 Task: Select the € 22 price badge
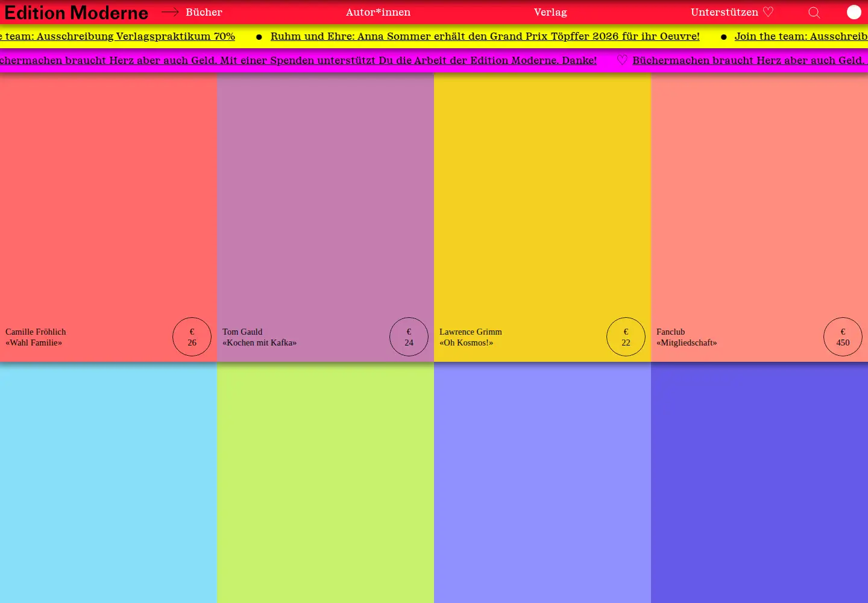(x=626, y=336)
